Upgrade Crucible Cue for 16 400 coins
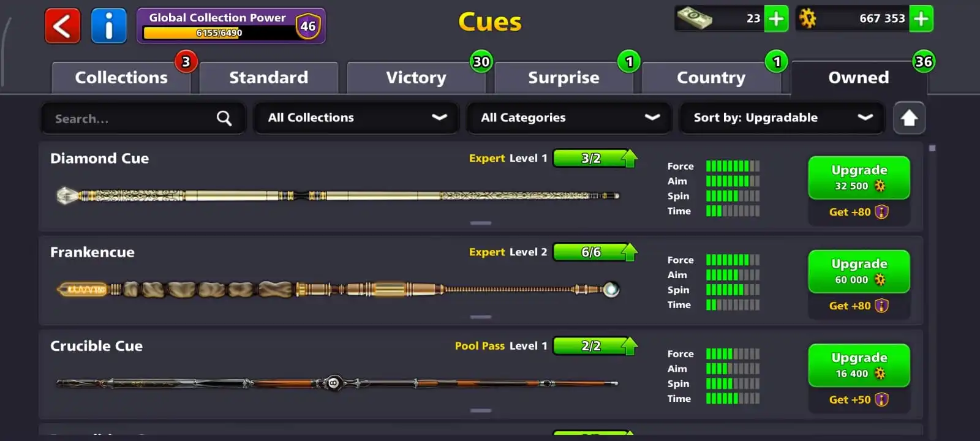The width and height of the screenshot is (980, 441). point(859,365)
